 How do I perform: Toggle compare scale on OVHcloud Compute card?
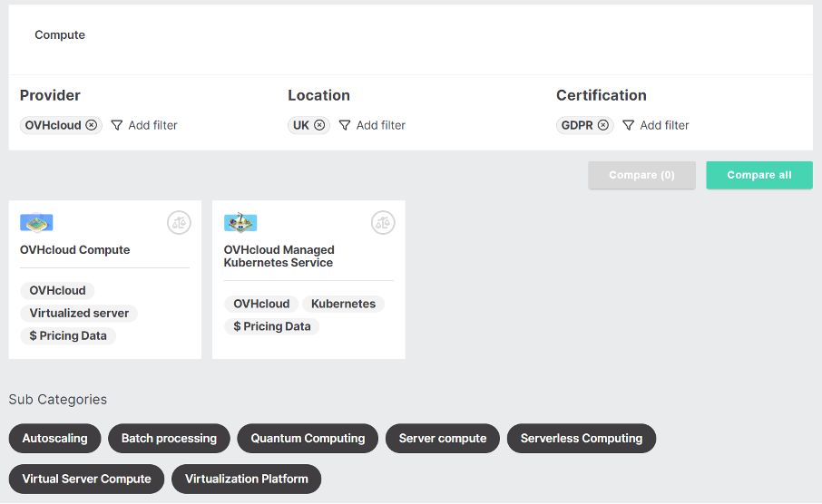coord(179,223)
